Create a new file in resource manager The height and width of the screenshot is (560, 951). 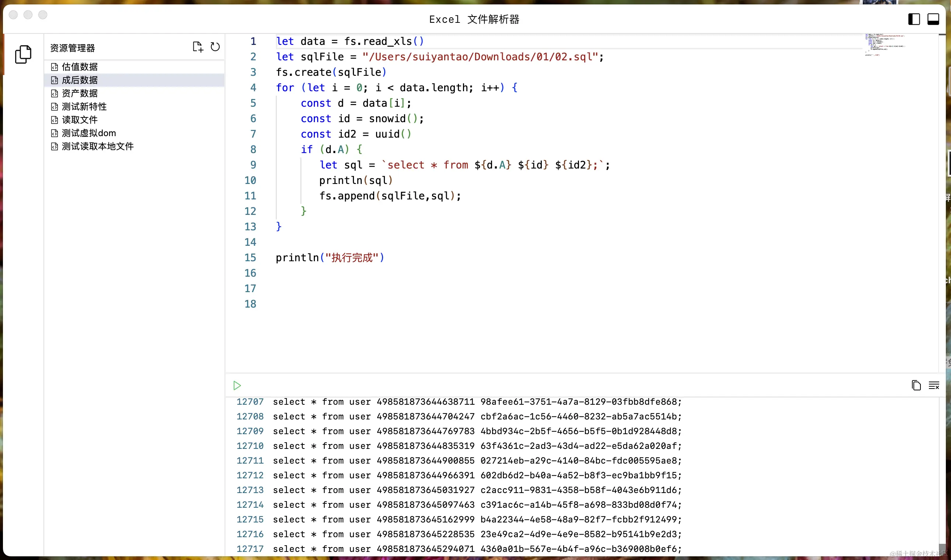[x=197, y=47]
